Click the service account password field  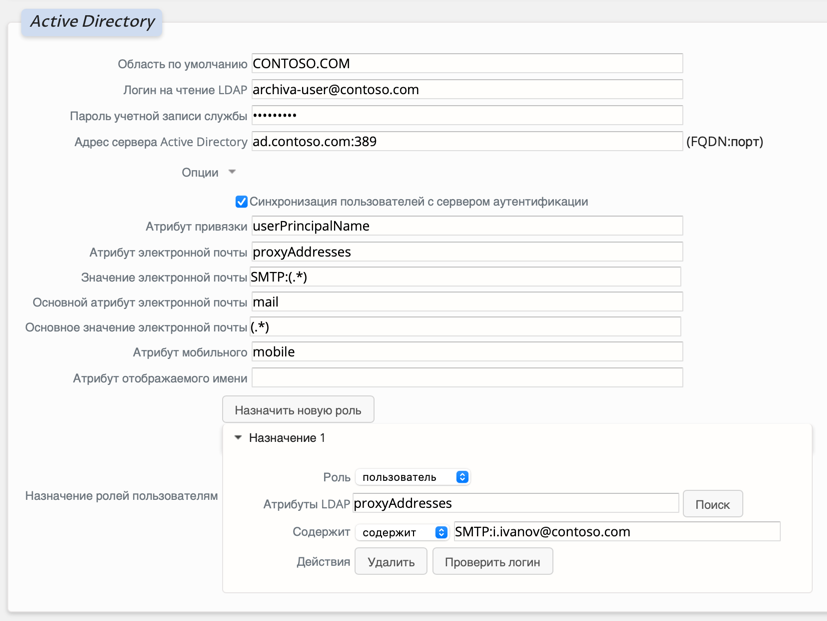point(465,115)
